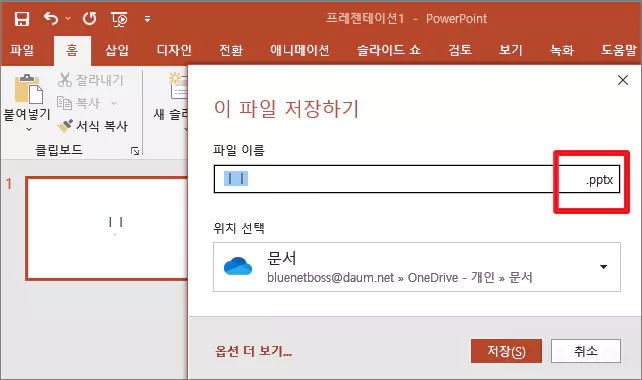642x380 pixels.
Task: Open the undo history dropdown arrow
Action: tap(68, 18)
